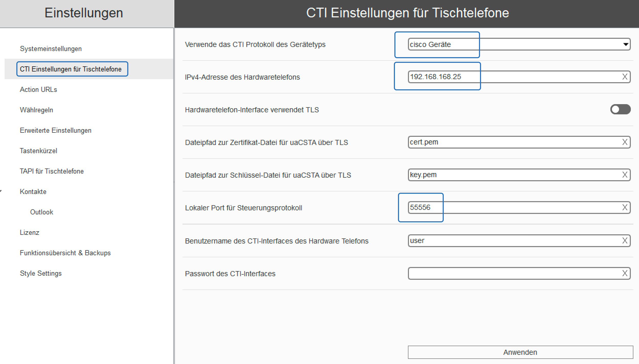Viewport: 639px width, 364px height.
Task: Select TAPI für Tischtelefone entry
Action: 52,171
